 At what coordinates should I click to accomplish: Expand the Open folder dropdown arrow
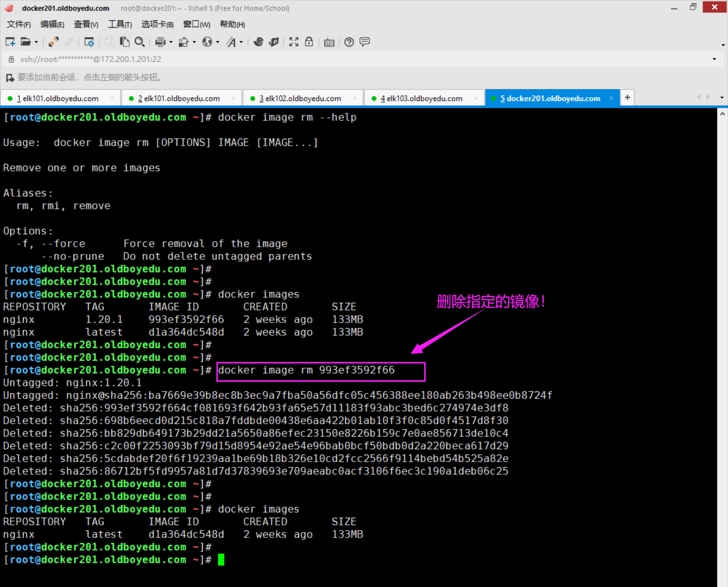(x=36, y=42)
